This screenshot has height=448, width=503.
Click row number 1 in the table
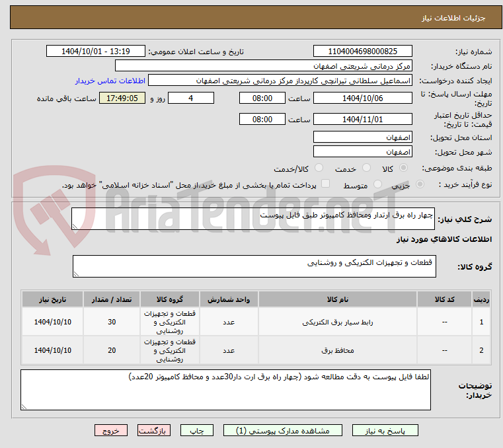(481, 322)
